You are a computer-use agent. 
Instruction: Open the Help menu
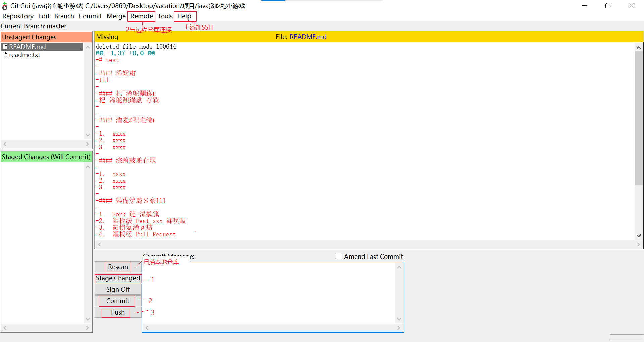pos(184,16)
